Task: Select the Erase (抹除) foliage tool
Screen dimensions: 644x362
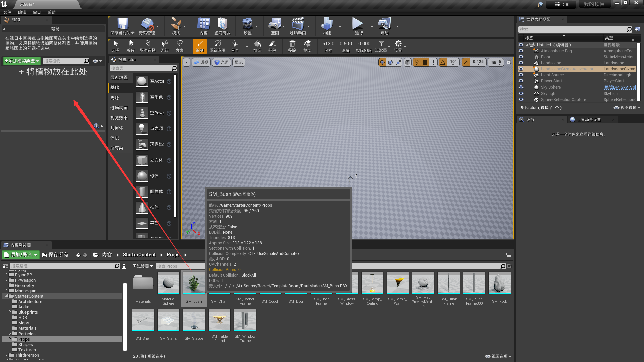Action: tap(272, 46)
